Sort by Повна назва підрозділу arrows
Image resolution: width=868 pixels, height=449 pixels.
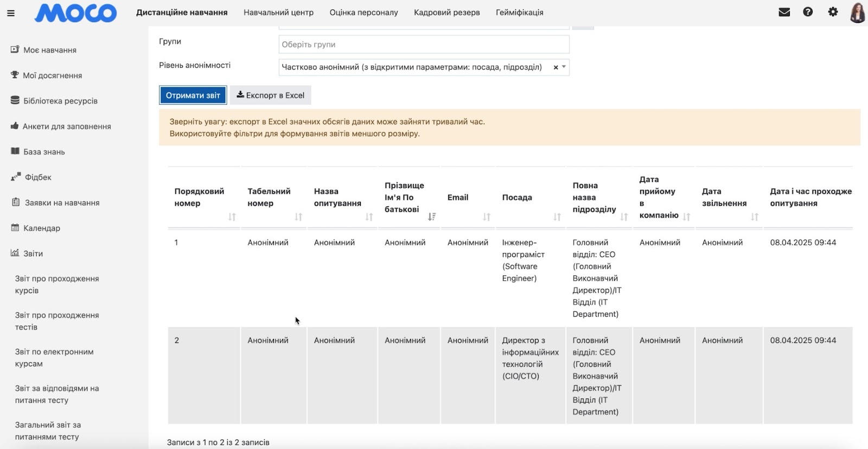pyautogui.click(x=624, y=217)
